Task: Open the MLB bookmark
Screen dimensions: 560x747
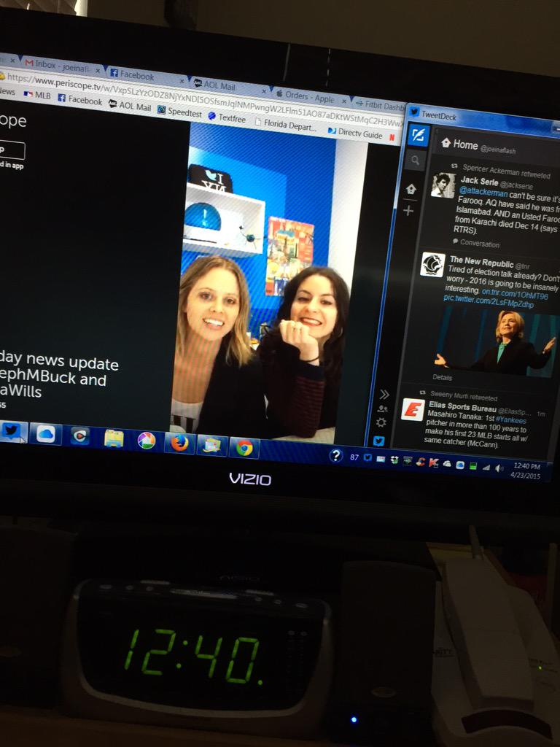Action: click(x=37, y=95)
